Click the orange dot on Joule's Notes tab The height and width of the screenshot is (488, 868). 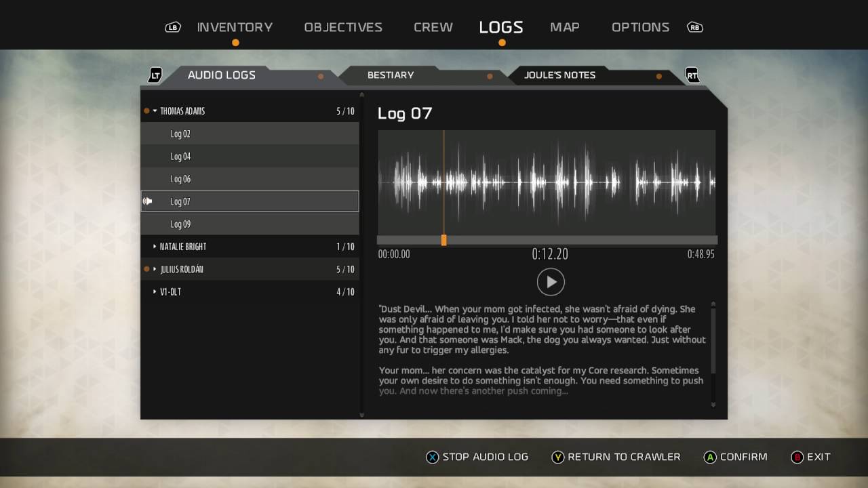click(x=658, y=76)
